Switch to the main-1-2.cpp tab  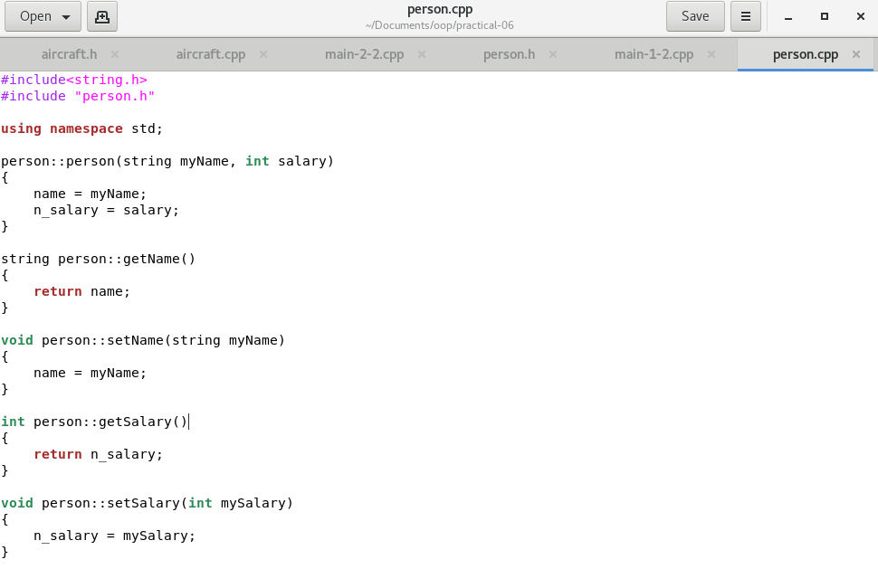click(654, 53)
